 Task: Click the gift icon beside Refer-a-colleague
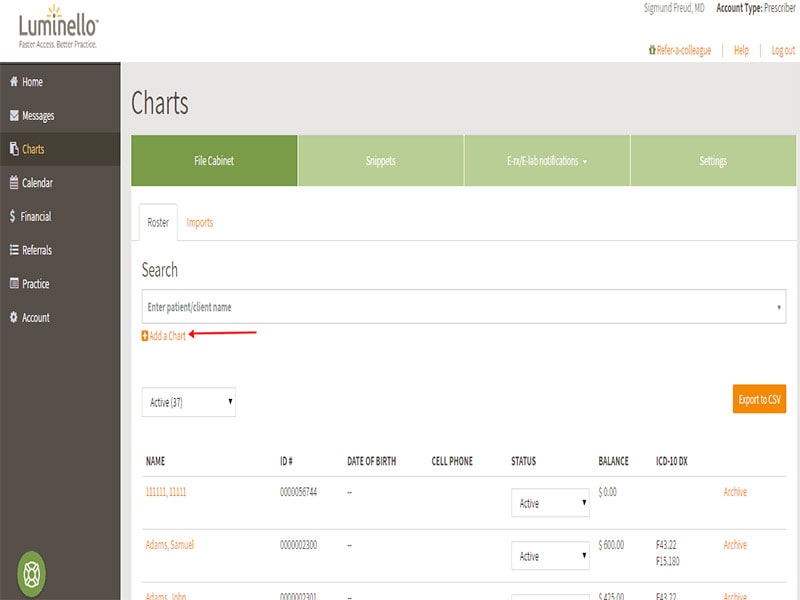(652, 50)
